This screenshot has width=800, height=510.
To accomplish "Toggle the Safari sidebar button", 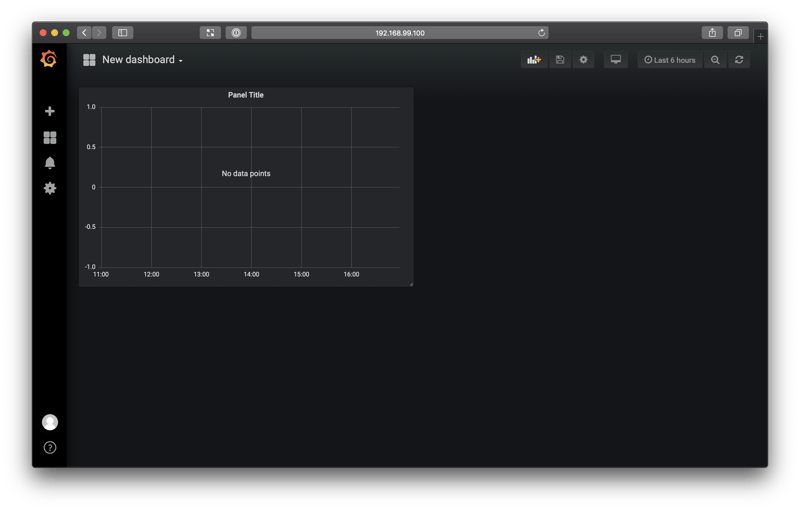I will tap(122, 33).
